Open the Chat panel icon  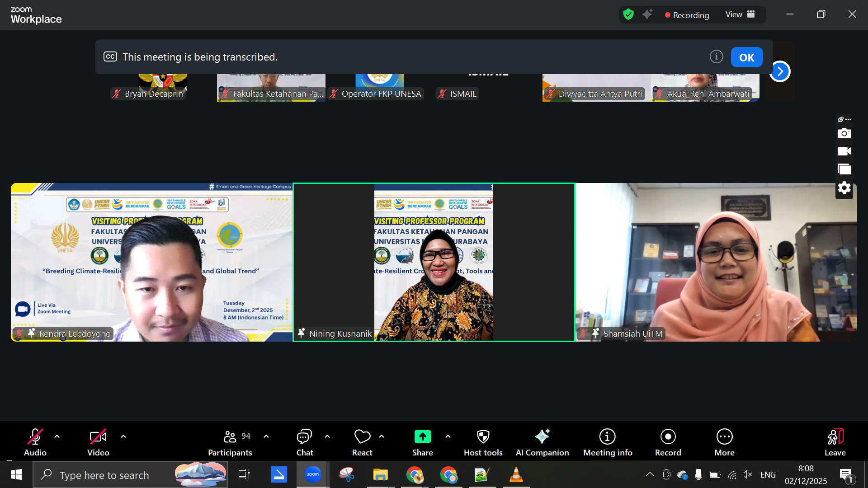(x=304, y=437)
